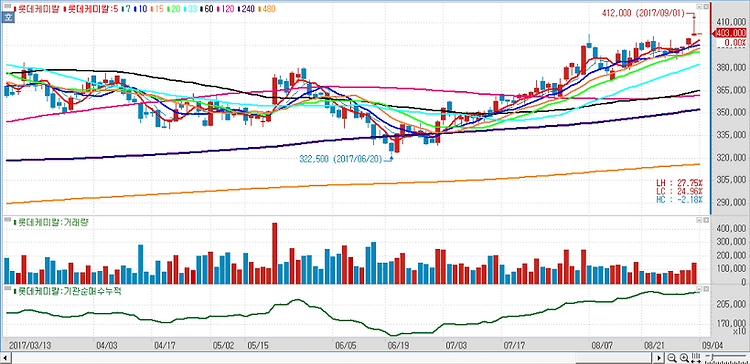Collapse the 거래량 volume pane button
750x364 pixels.
699,220
